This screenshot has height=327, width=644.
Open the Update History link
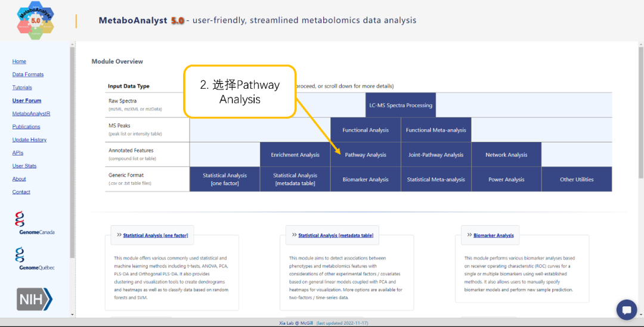[x=30, y=140]
